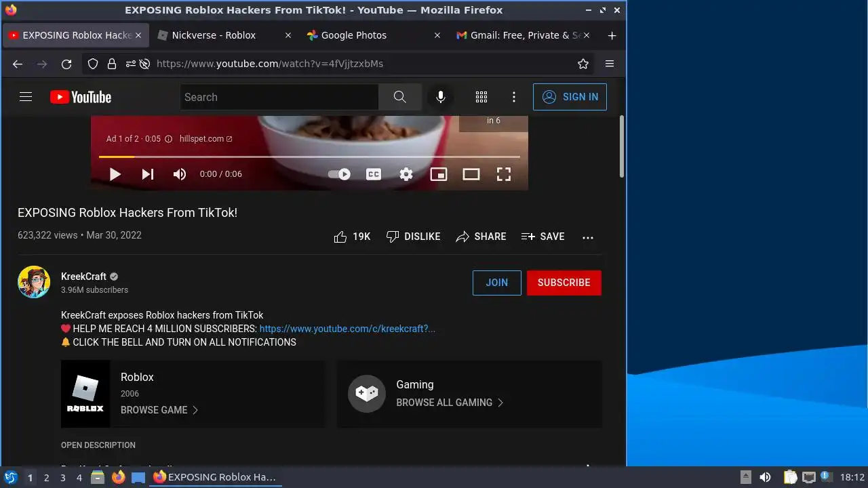Enter full screen mode
868x488 pixels.
tap(504, 174)
